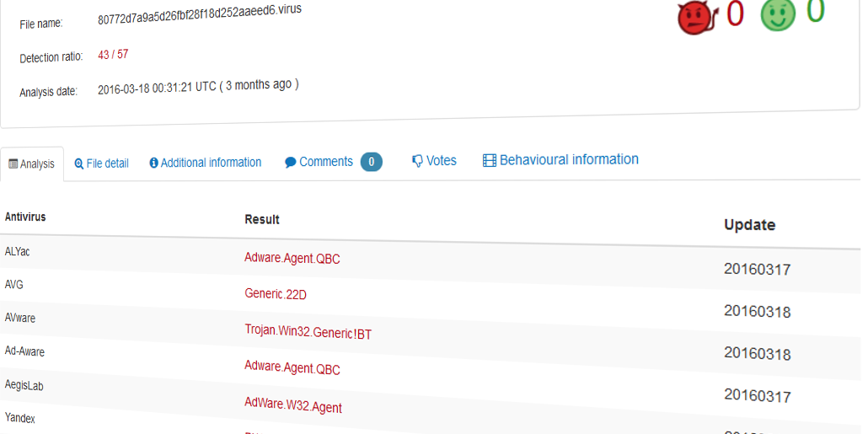Click the Generic.22D result for AVG
The height and width of the screenshot is (434, 868).
(276, 294)
